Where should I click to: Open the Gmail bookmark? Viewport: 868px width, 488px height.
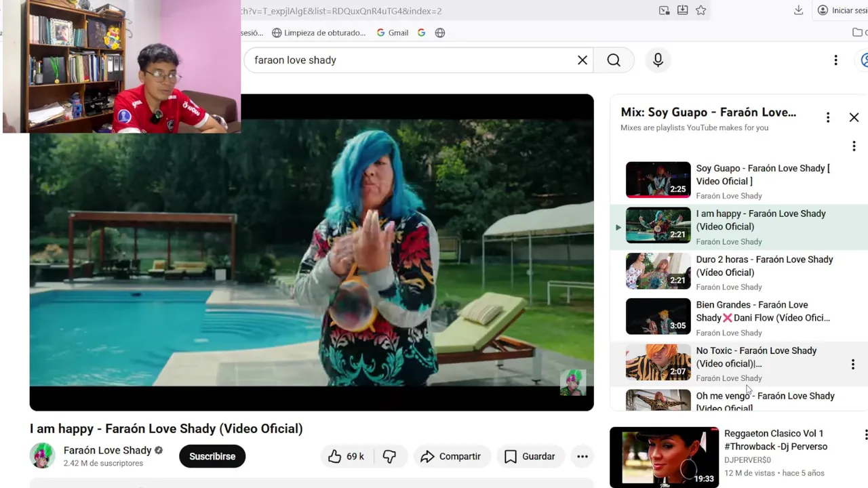point(393,33)
